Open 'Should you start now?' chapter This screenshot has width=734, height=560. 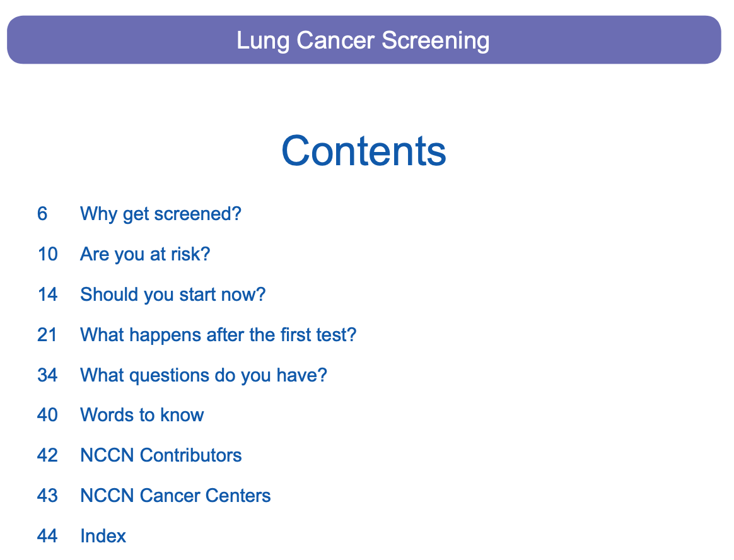(x=172, y=295)
